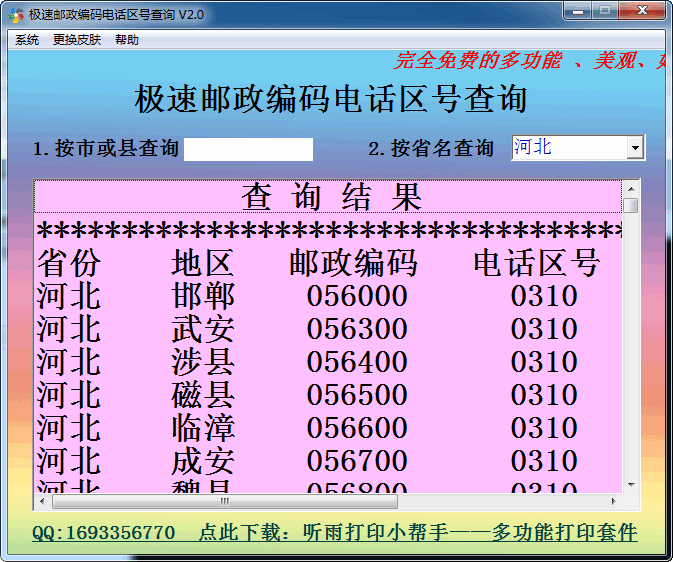Click the vertical scrollbar thumb

(631, 205)
